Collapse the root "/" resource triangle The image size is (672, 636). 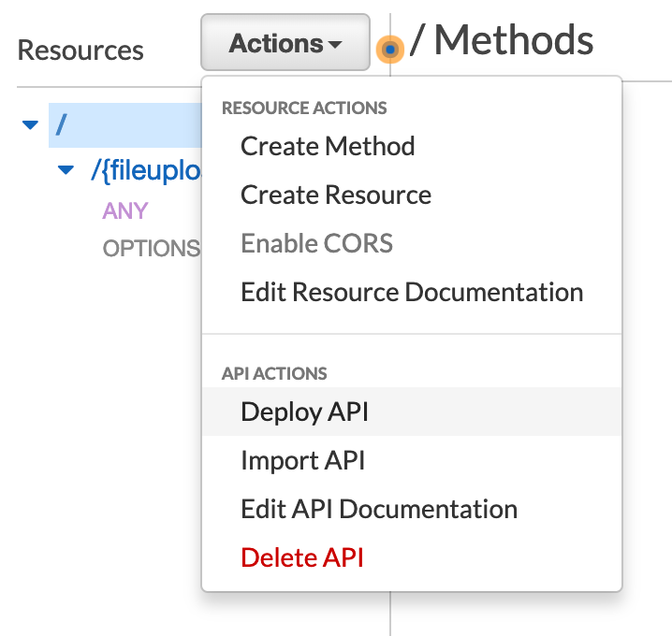[x=31, y=124]
